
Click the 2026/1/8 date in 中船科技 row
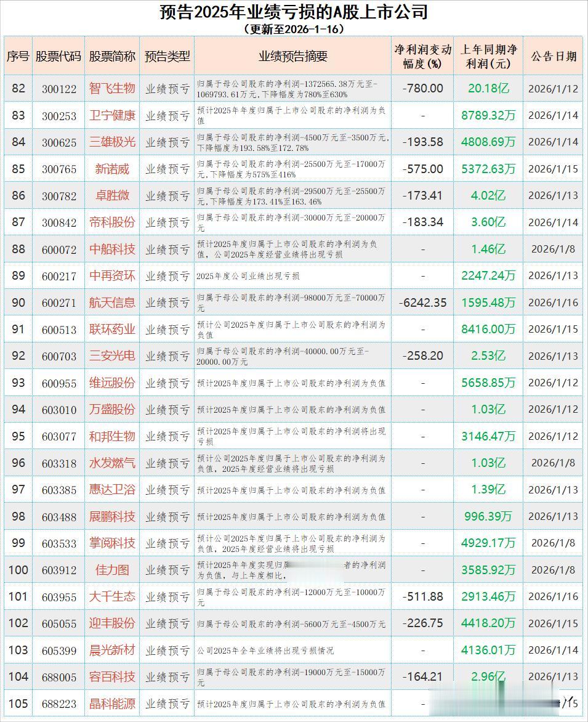pyautogui.click(x=553, y=249)
